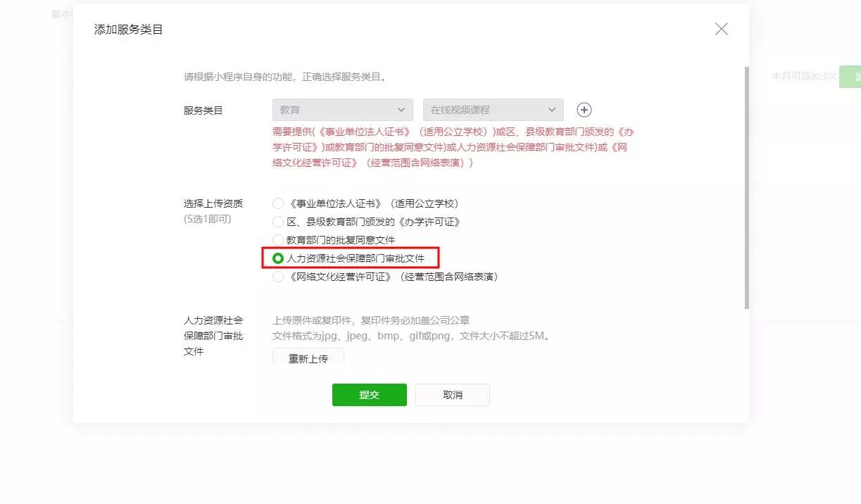This screenshot has width=861, height=504.
Task: Click the red qualification requirements notice text
Action: tap(453, 147)
